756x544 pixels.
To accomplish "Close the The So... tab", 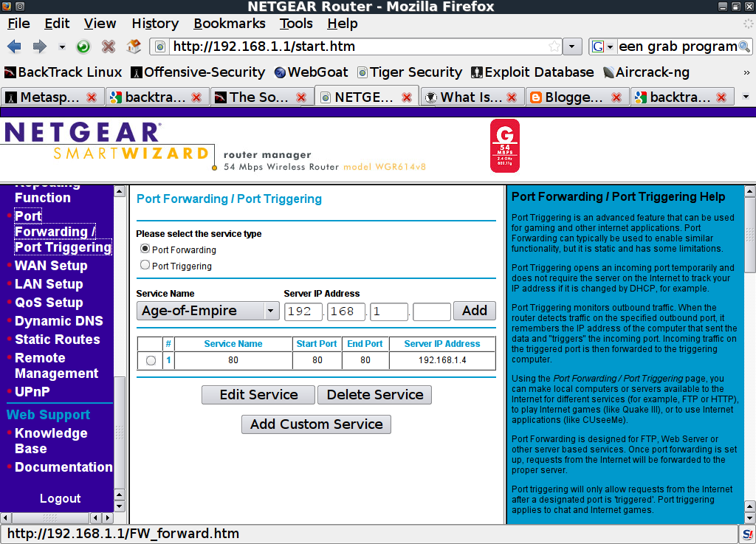I will (301, 98).
